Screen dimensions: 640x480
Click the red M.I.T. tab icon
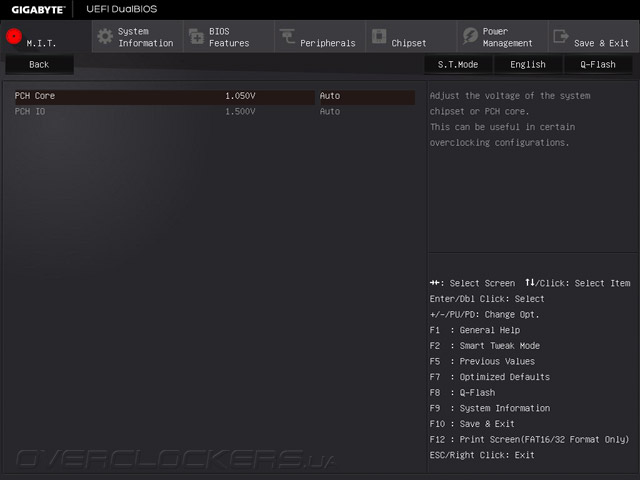pos(14,36)
